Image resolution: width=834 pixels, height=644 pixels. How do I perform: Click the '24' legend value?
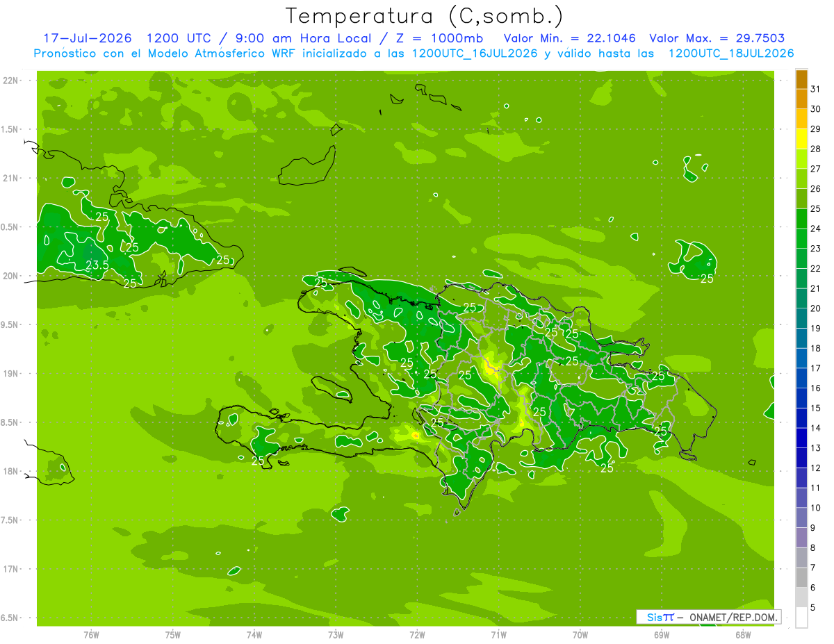click(x=815, y=229)
